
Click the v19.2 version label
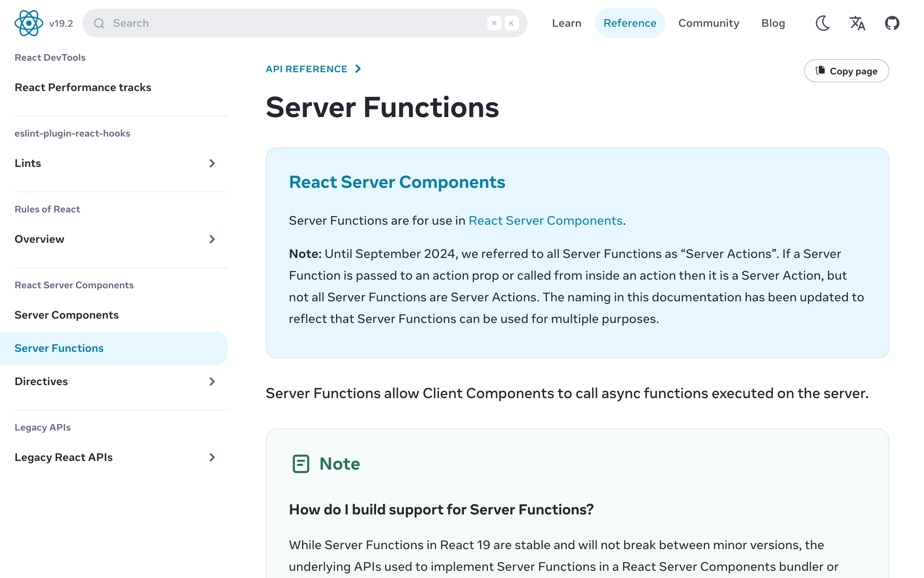pyautogui.click(x=61, y=23)
